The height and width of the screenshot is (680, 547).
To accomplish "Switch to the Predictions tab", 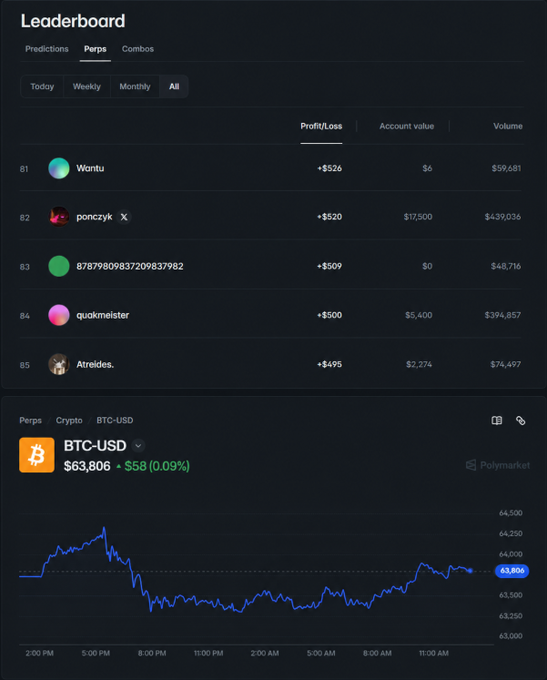I will [47, 49].
